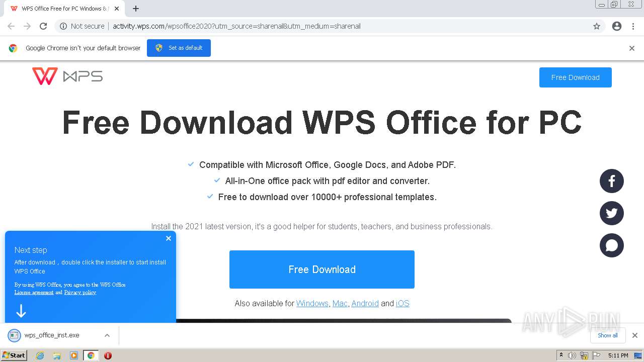Launch Internet Explorer from taskbar
The image size is (644, 362).
(40, 355)
